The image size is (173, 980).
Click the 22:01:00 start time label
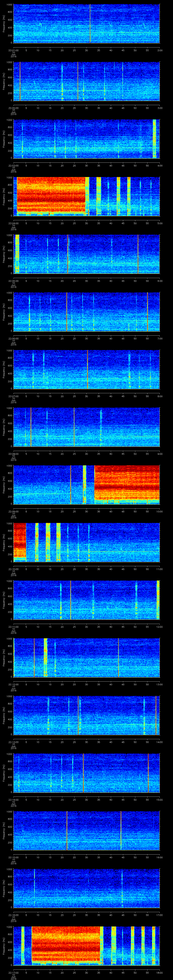click(13, 50)
